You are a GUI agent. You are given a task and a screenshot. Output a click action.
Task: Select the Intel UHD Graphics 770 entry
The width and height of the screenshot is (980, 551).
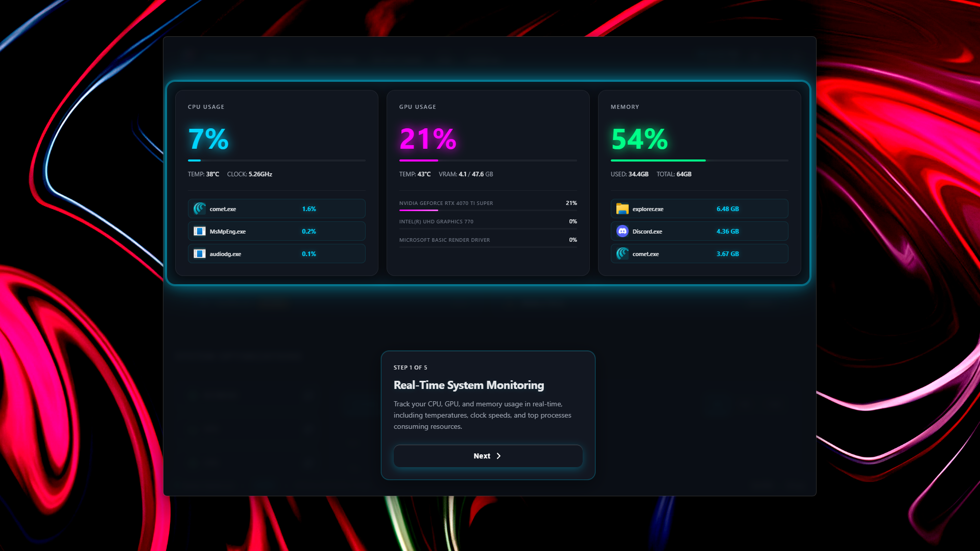click(488, 221)
